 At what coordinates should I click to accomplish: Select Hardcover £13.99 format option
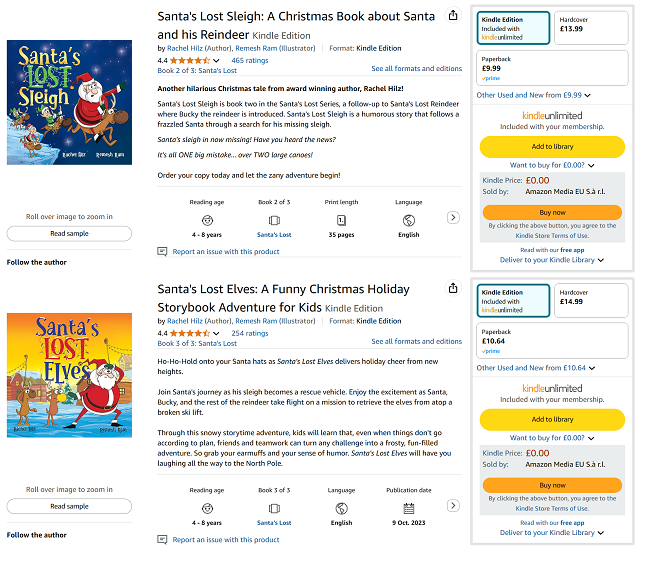(x=591, y=28)
